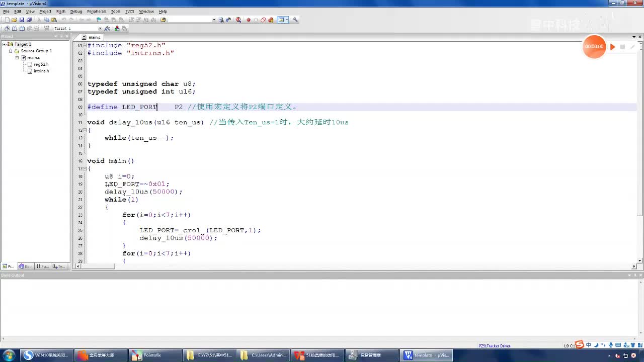Click the window layout toolbar button
The height and width of the screenshot is (362, 644).
click(x=282, y=20)
